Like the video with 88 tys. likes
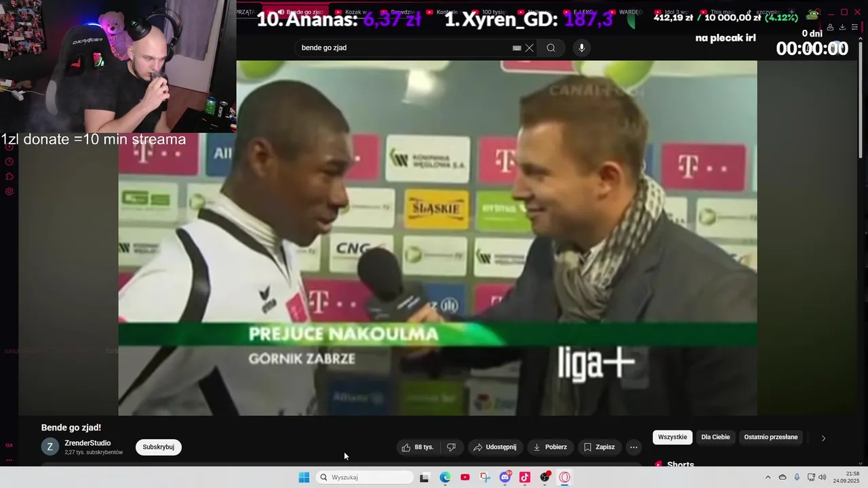868x488 pixels. tap(418, 447)
